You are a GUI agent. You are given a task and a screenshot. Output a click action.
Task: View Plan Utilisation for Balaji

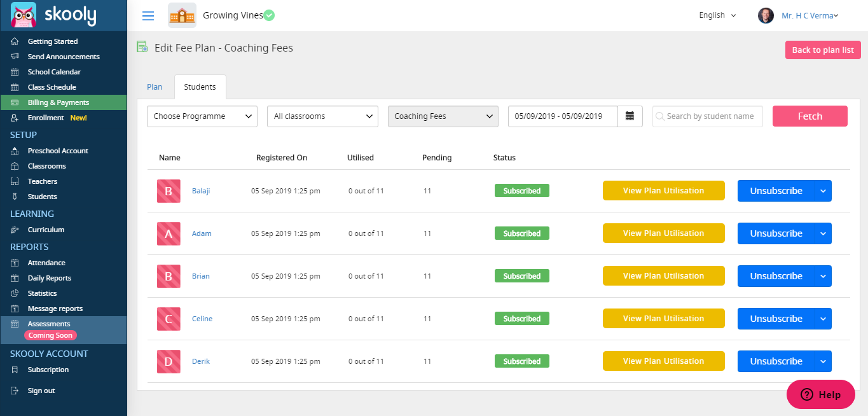pyautogui.click(x=664, y=191)
